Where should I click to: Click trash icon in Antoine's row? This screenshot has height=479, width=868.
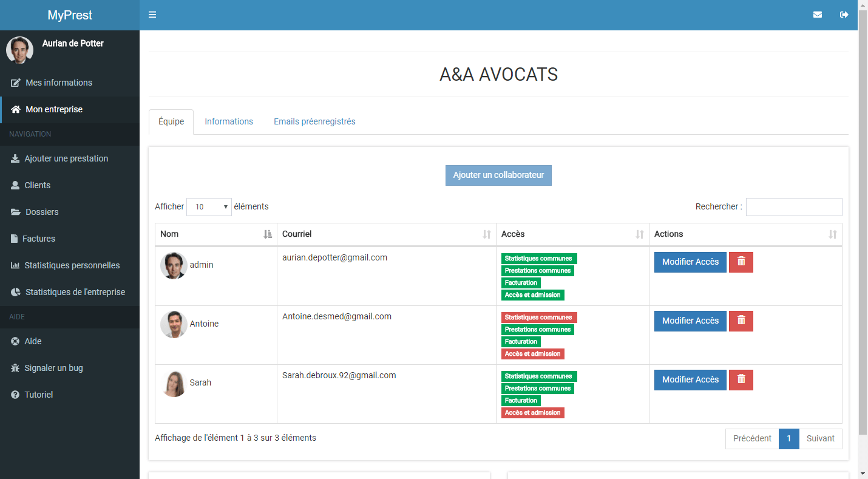tap(741, 321)
